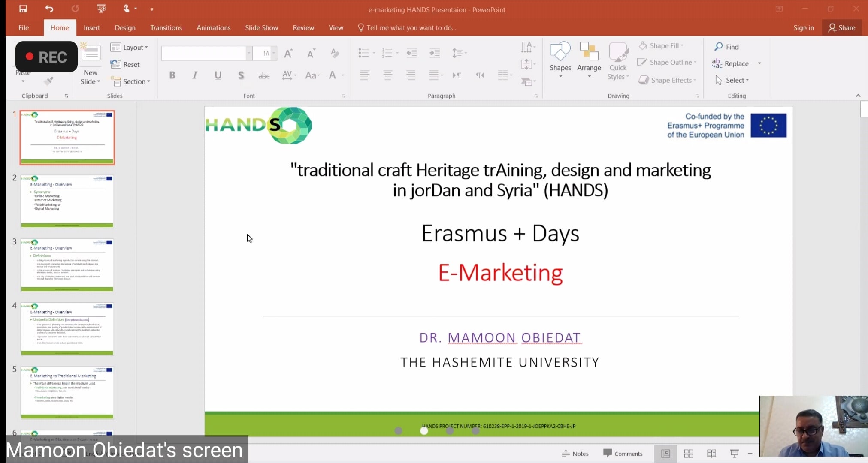Increase font size with large A icon
Image resolution: width=868 pixels, height=463 pixels.
coord(288,53)
